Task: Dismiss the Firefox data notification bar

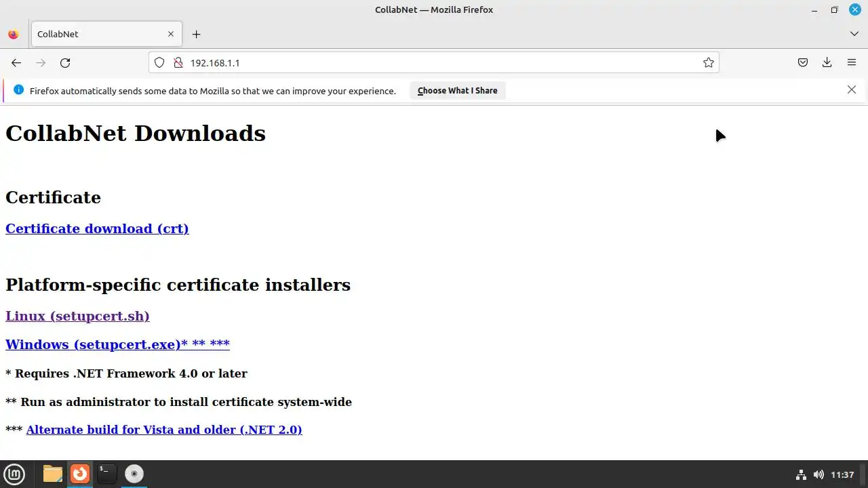Action: coord(852,90)
